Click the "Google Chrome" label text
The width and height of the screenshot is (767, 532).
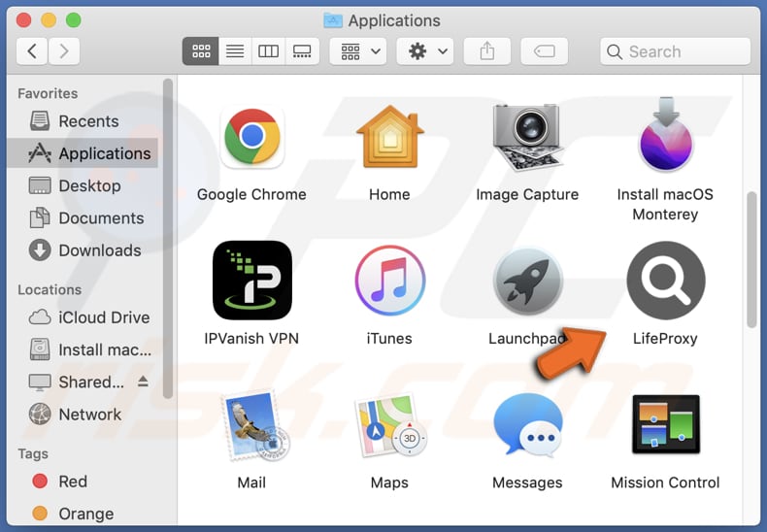point(251,194)
